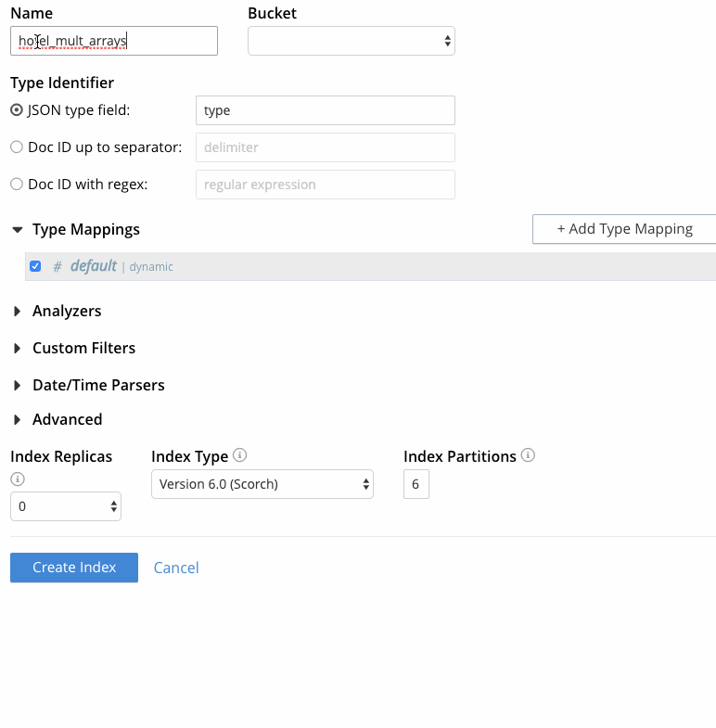Uncheck the default type mapping checkbox
The width and height of the screenshot is (716, 728).
click(x=35, y=266)
